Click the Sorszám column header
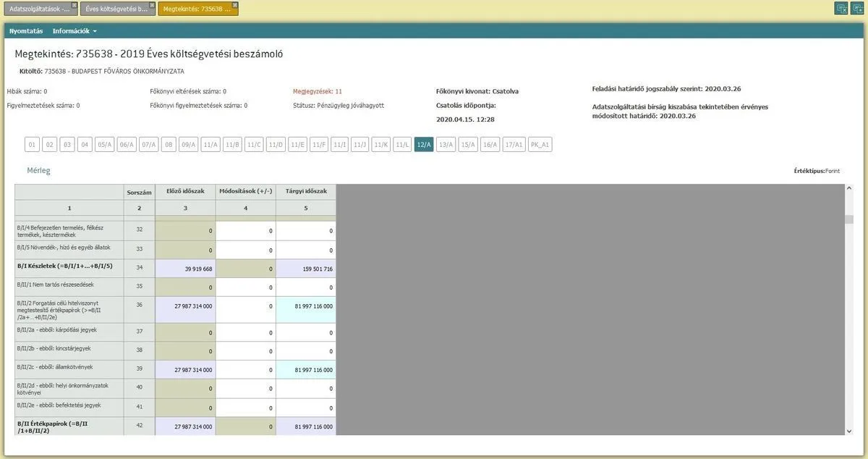 [x=139, y=192]
